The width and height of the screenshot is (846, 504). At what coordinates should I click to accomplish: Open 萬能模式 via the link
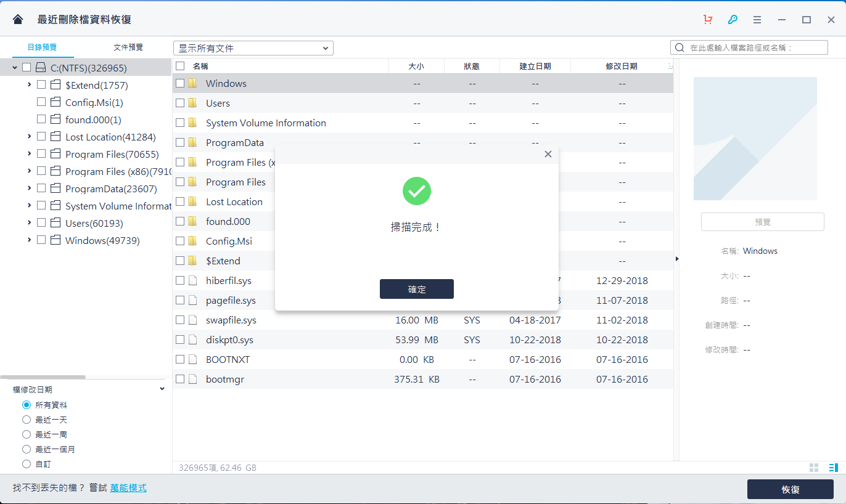(x=128, y=487)
